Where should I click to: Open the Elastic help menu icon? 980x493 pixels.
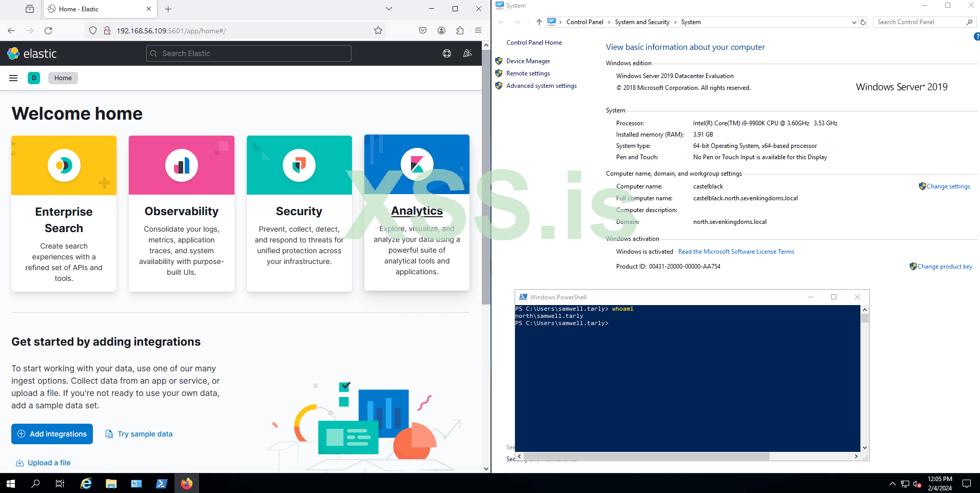point(447,53)
